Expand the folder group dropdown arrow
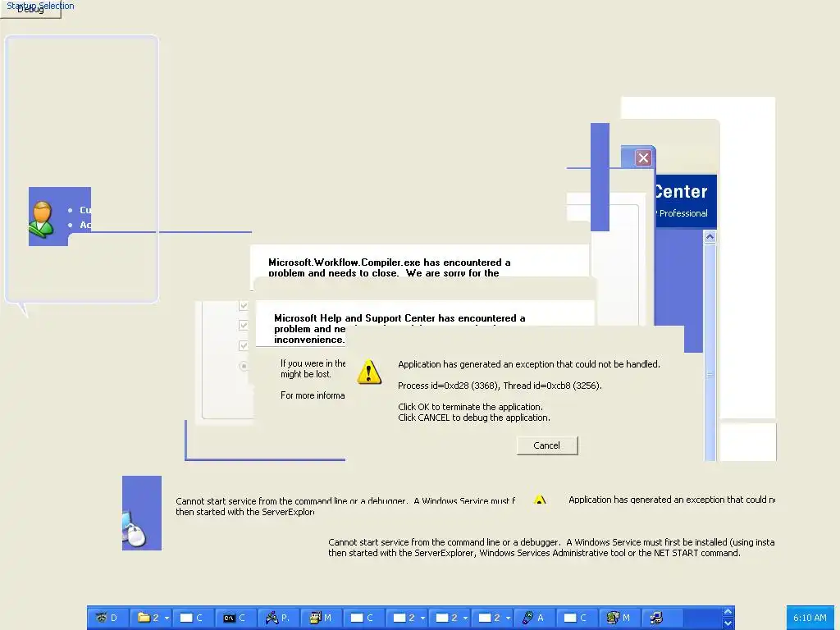This screenshot has width=840, height=630. 167,619
